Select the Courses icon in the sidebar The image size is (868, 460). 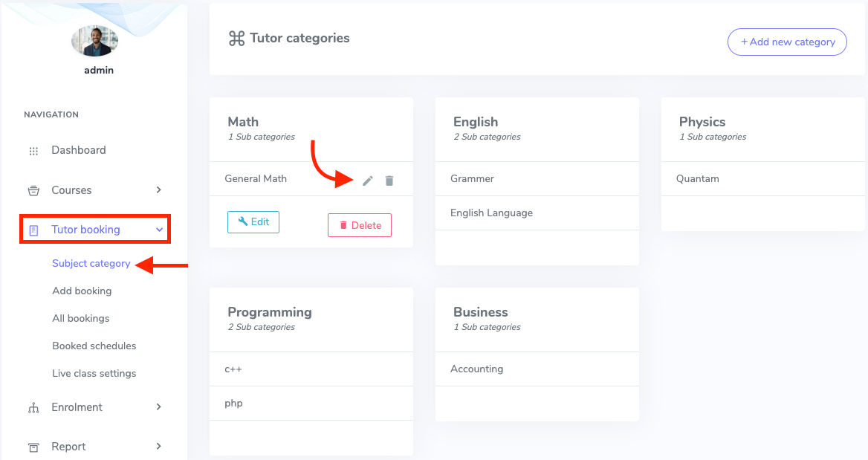(33, 190)
